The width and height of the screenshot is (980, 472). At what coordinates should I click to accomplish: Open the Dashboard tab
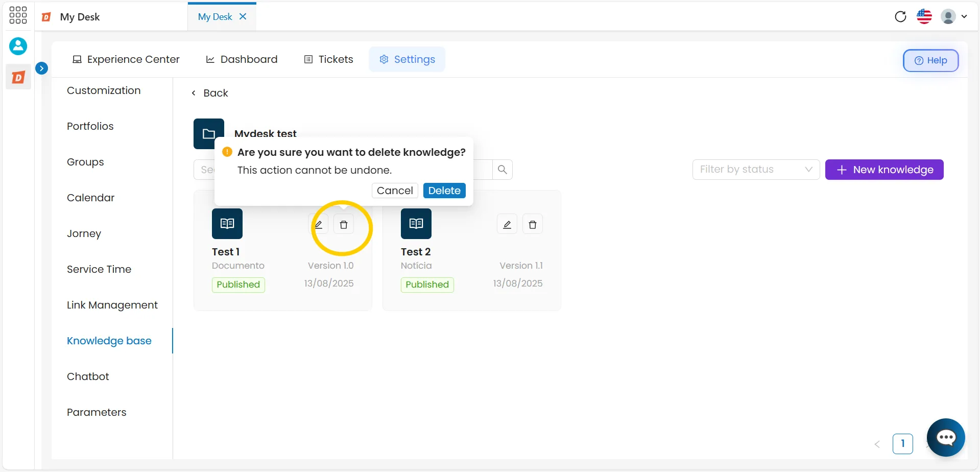tap(242, 59)
